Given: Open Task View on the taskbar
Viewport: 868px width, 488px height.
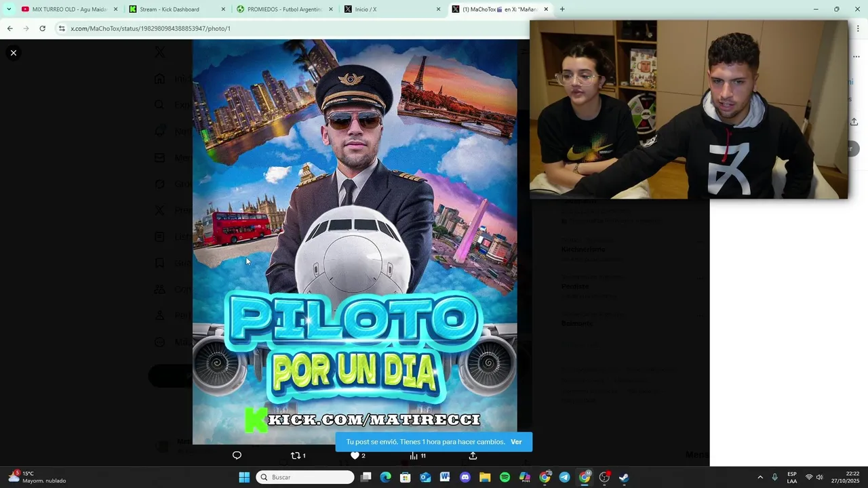Looking at the screenshot, I should click(366, 477).
